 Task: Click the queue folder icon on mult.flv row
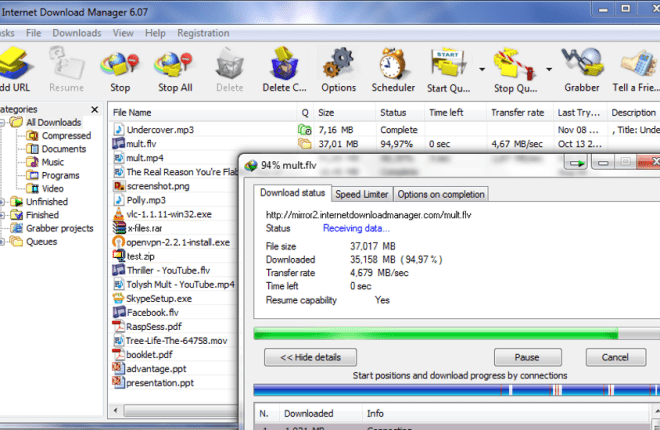point(304,143)
